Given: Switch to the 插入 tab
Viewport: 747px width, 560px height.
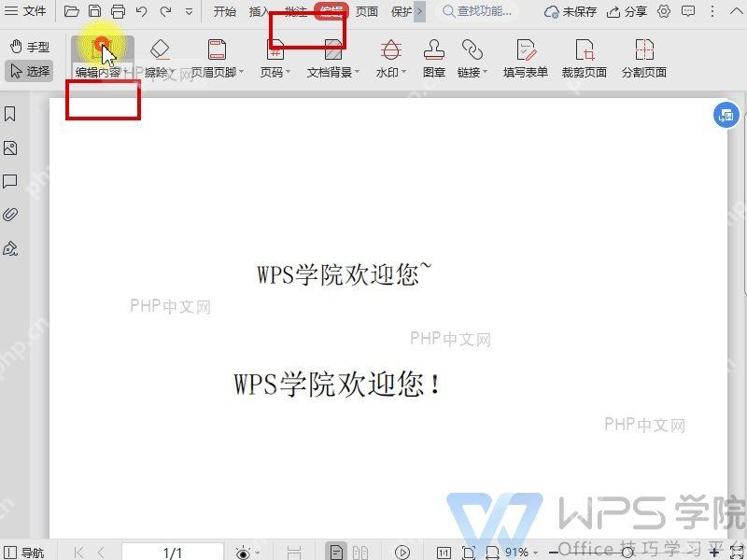Looking at the screenshot, I should point(260,11).
